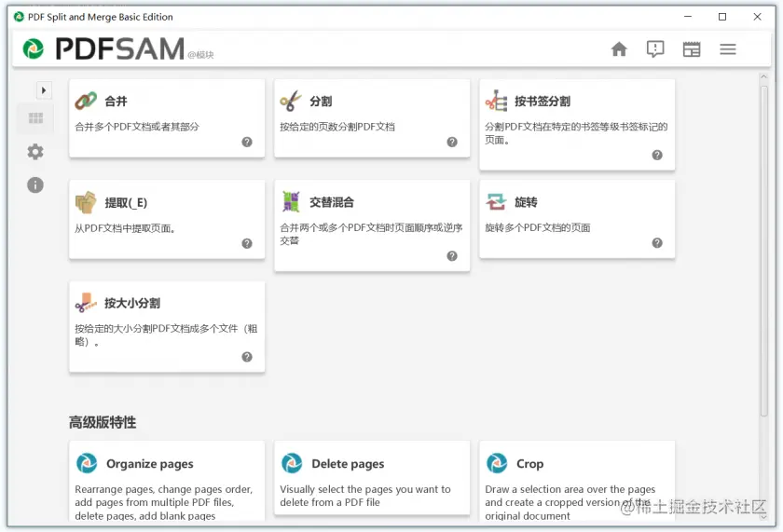Screen dimensions: 783x532
Task: Click the 旋转多个PDF文档的页面 description
Action: 537,227
